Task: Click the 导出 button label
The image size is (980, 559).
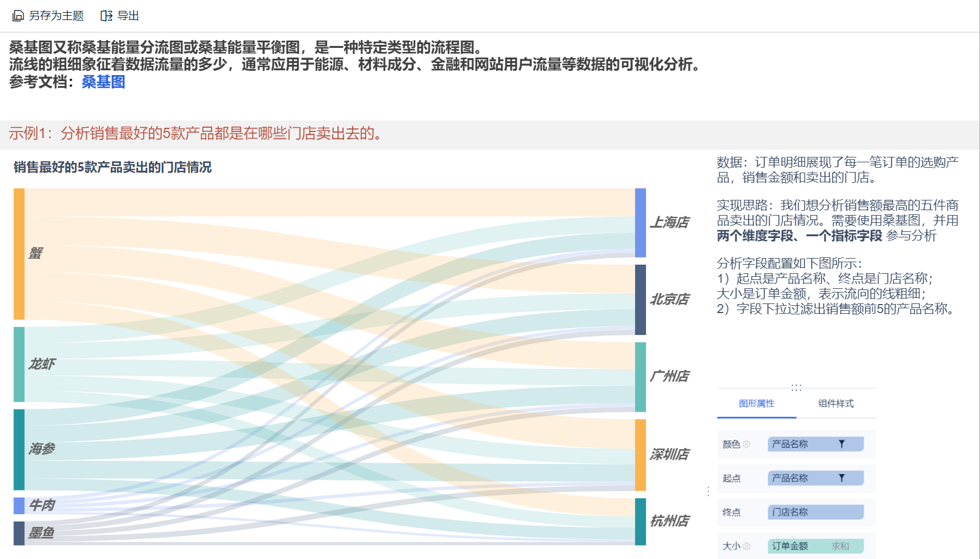Action: click(128, 16)
